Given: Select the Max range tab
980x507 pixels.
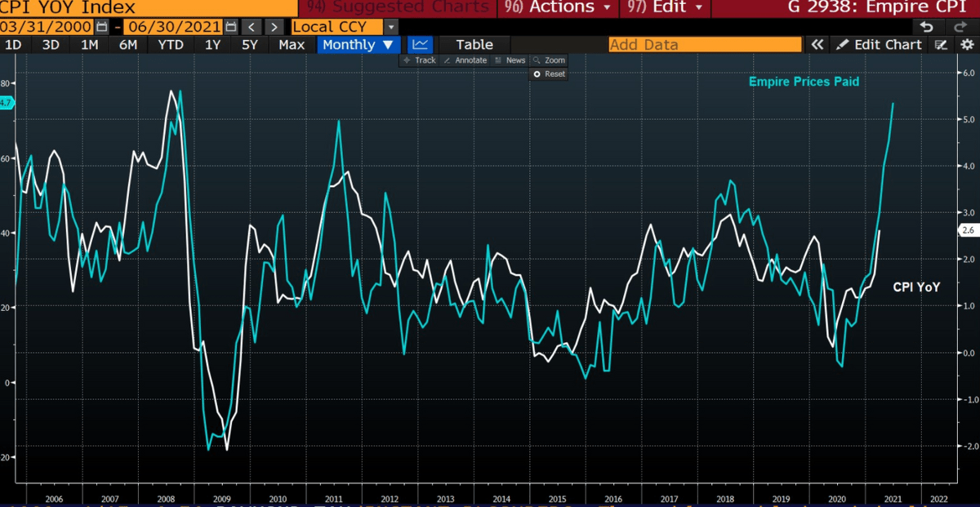Looking at the screenshot, I should pos(292,45).
